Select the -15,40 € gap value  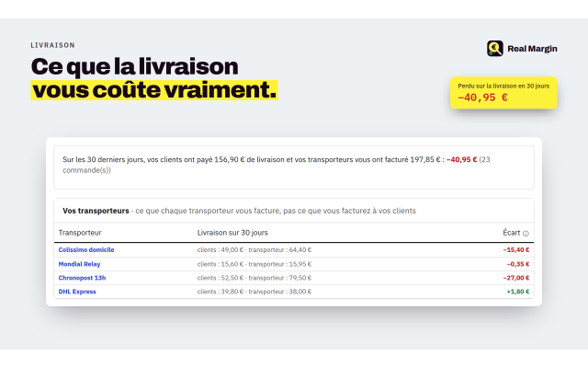click(516, 249)
